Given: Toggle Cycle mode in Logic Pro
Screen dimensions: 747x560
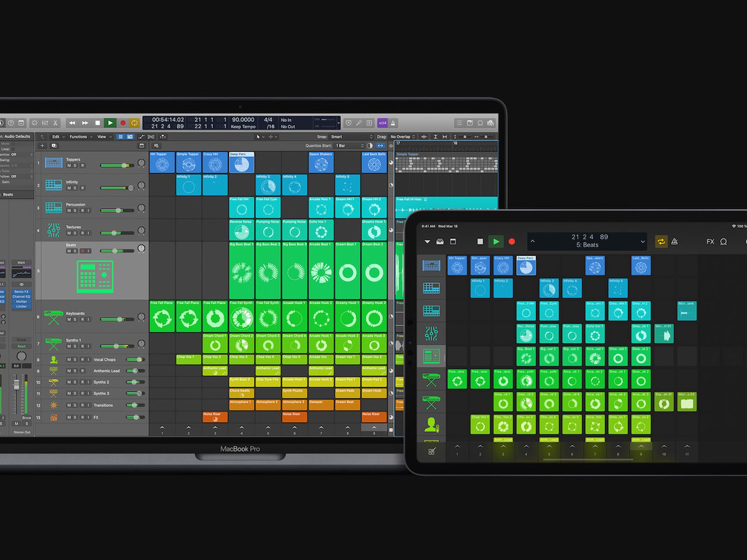Looking at the screenshot, I should [x=134, y=123].
